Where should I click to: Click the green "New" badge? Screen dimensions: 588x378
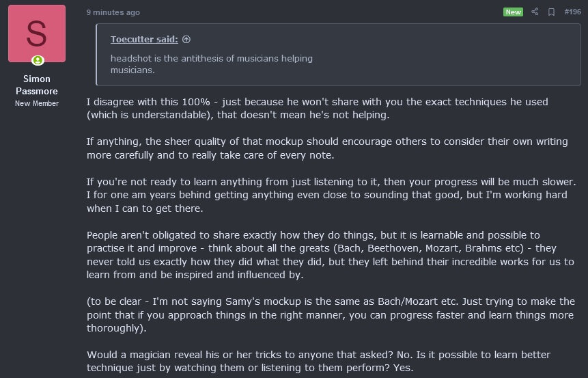[x=513, y=12]
